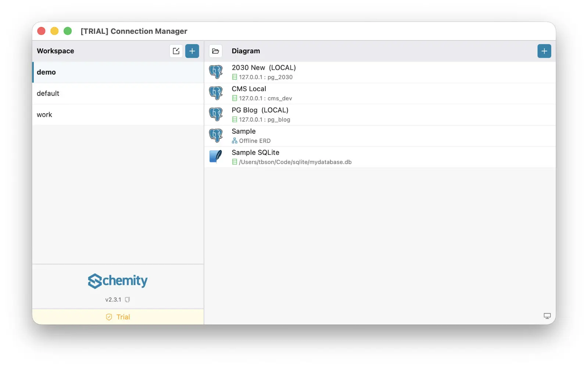Add a new workspace with plus button
588x367 pixels.
[192, 51]
